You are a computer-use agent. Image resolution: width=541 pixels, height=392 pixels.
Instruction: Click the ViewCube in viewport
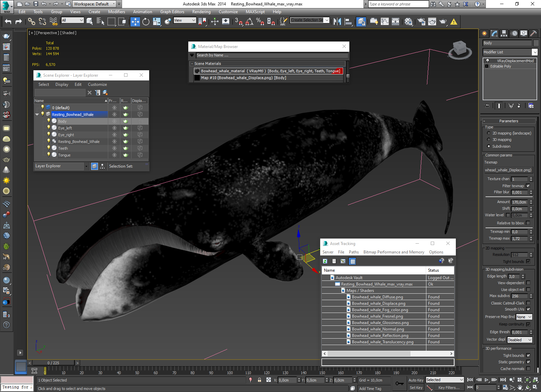[x=460, y=50]
